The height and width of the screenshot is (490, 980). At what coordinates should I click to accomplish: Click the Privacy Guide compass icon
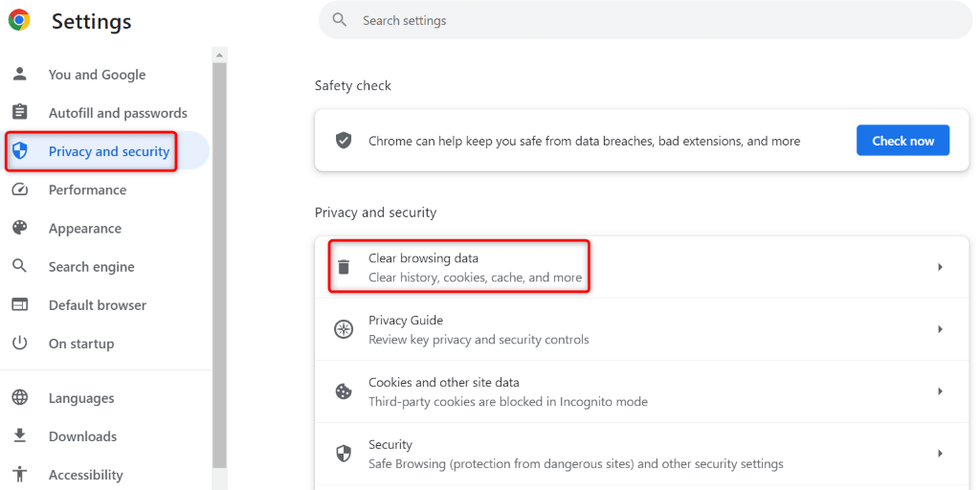(x=344, y=329)
